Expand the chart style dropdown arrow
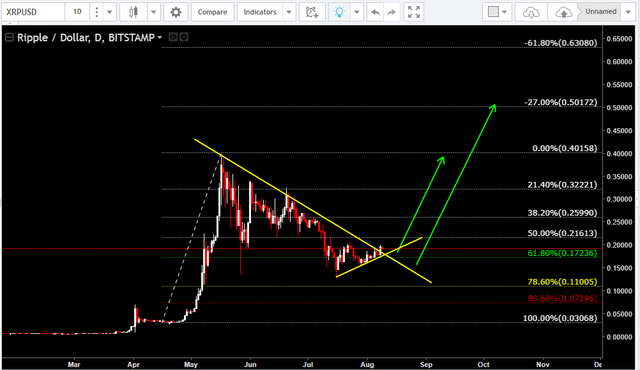 153,12
